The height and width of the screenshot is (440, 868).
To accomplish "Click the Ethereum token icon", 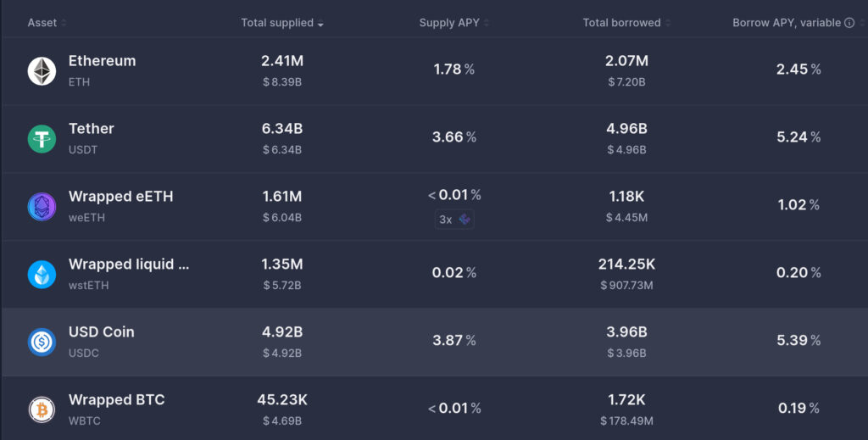I will point(42,71).
